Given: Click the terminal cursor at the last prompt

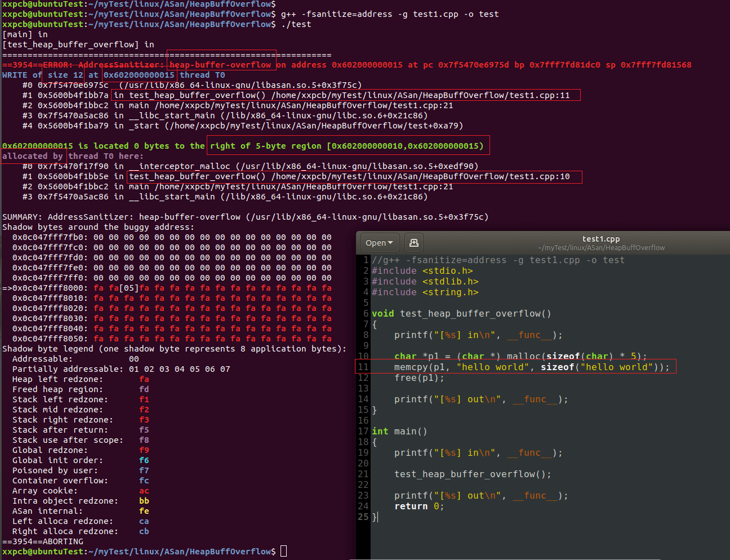Looking at the screenshot, I should (283, 552).
